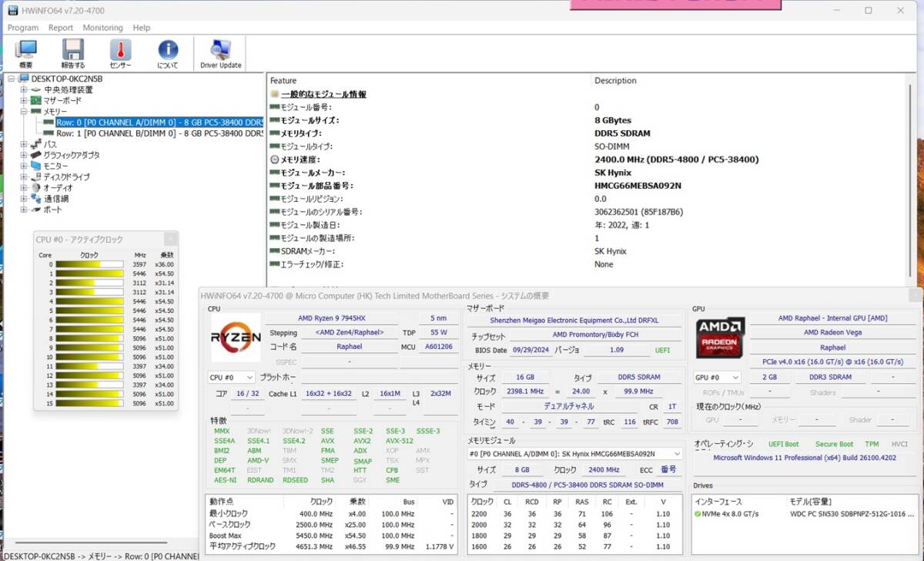Click the DDR5 SDRAM memory type value
924x561 pixels.
point(622,133)
